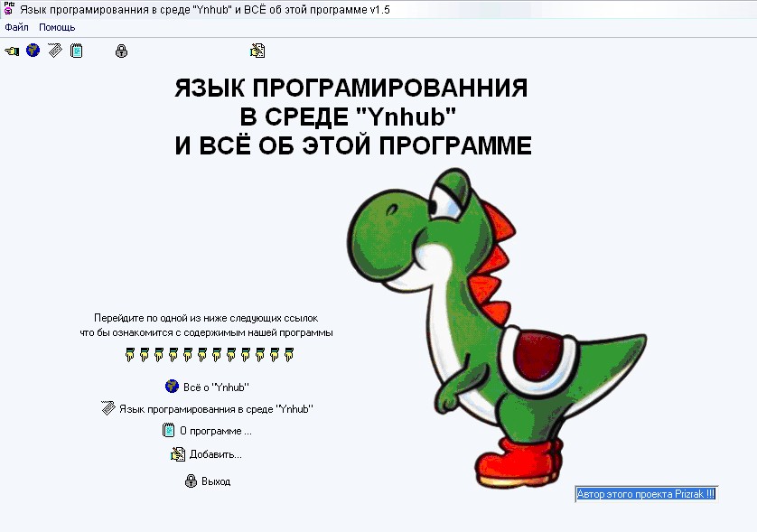Click the application icon in the title bar

pos(9,8)
